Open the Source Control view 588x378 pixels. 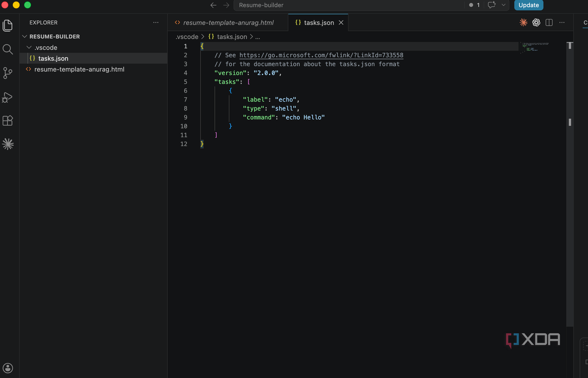[8, 73]
